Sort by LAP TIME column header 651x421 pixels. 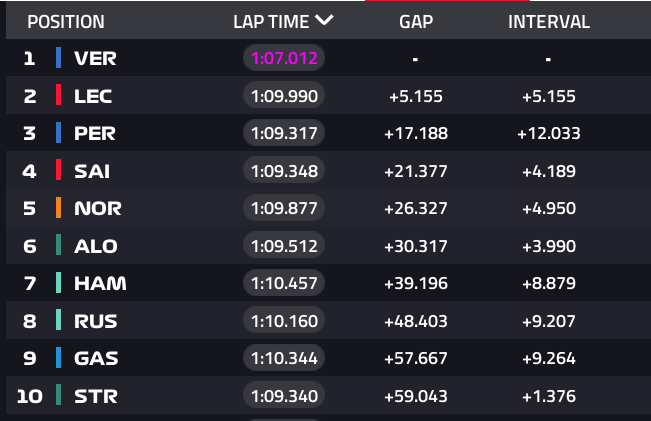coord(283,21)
